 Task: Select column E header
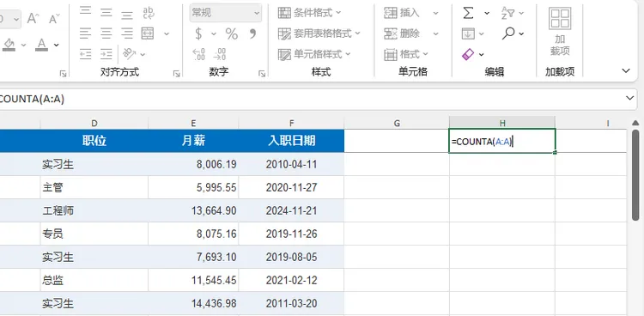point(193,123)
